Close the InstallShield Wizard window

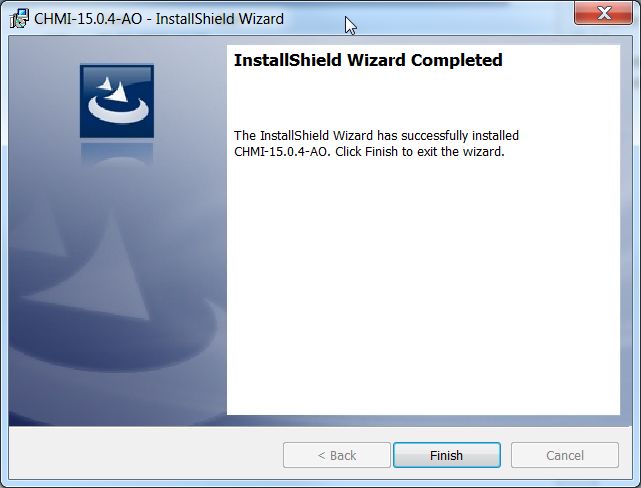[x=603, y=13]
